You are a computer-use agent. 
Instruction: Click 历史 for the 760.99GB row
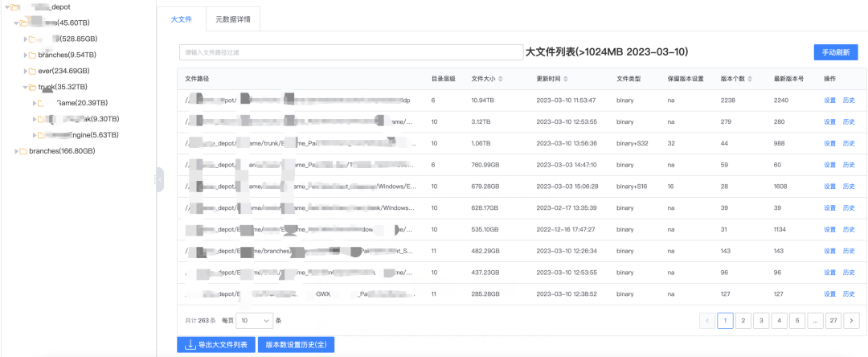coord(849,165)
